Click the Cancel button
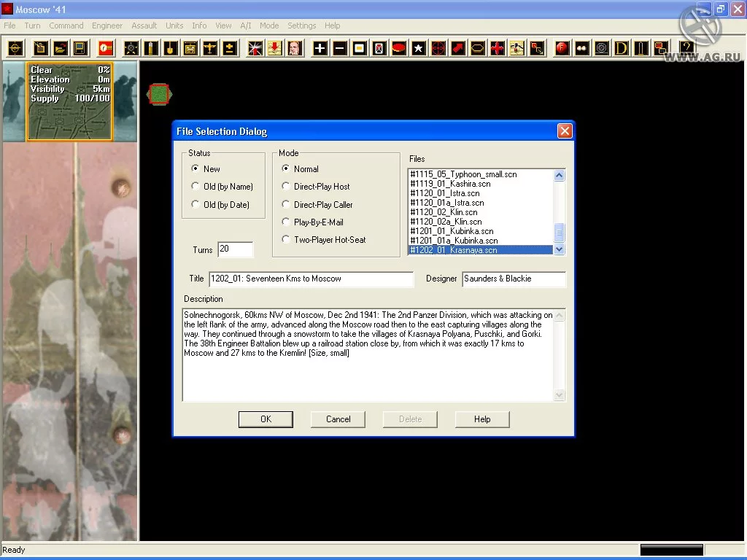 coord(338,419)
